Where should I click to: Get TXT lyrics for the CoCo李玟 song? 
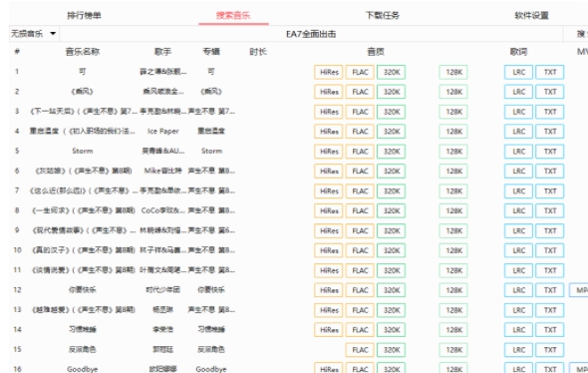[x=550, y=210]
